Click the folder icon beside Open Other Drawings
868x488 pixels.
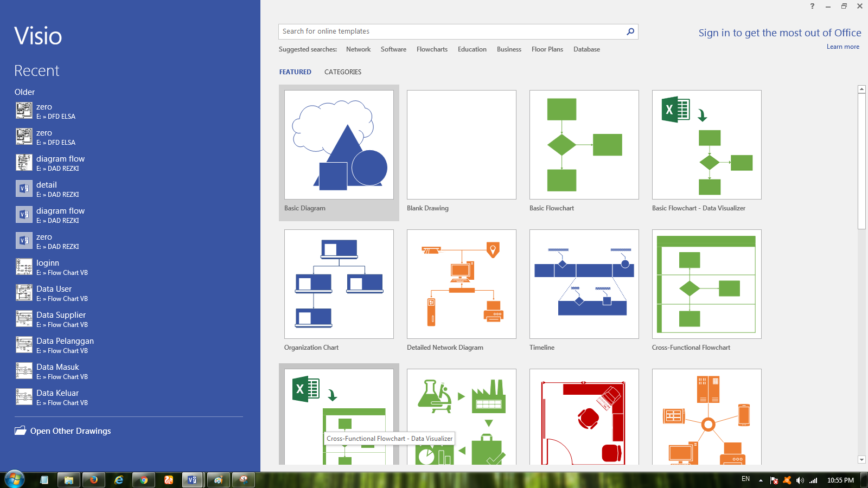pyautogui.click(x=21, y=431)
